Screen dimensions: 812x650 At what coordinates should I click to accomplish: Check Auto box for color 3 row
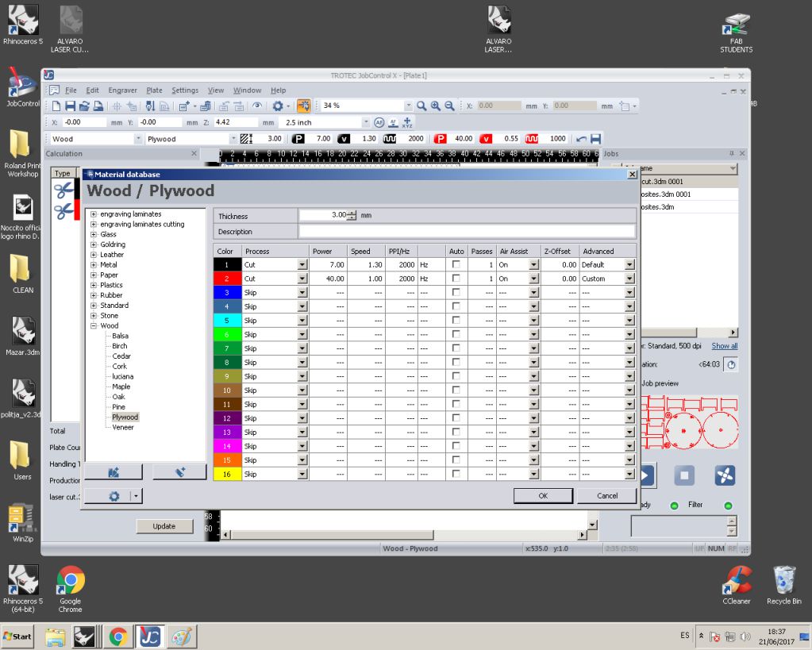click(456, 292)
